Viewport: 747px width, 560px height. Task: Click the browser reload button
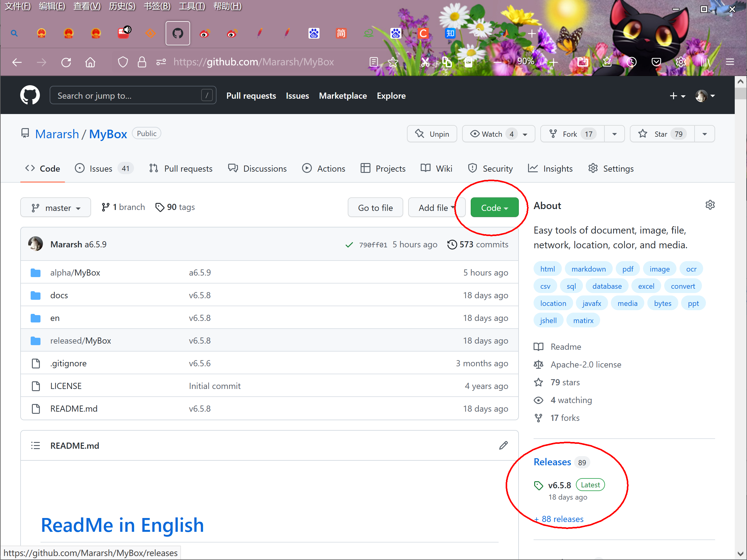click(66, 62)
